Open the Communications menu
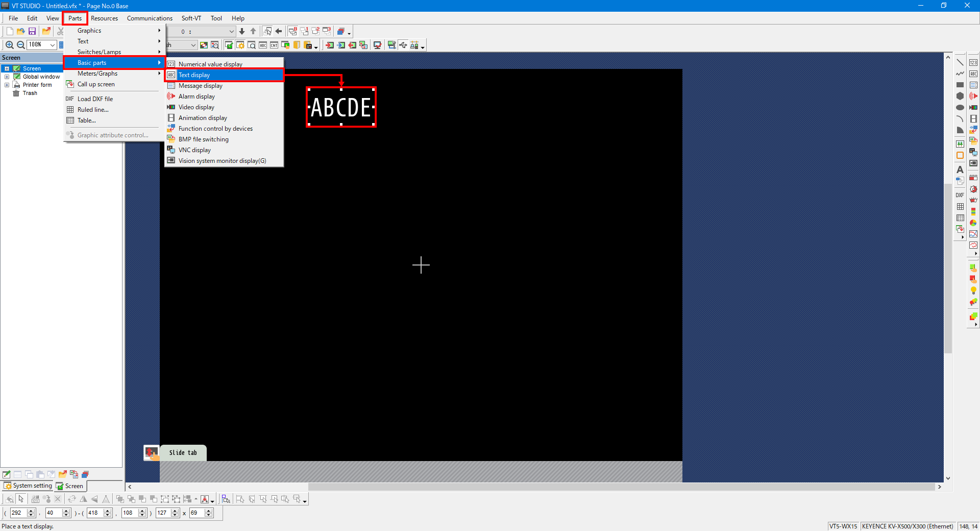 click(150, 18)
